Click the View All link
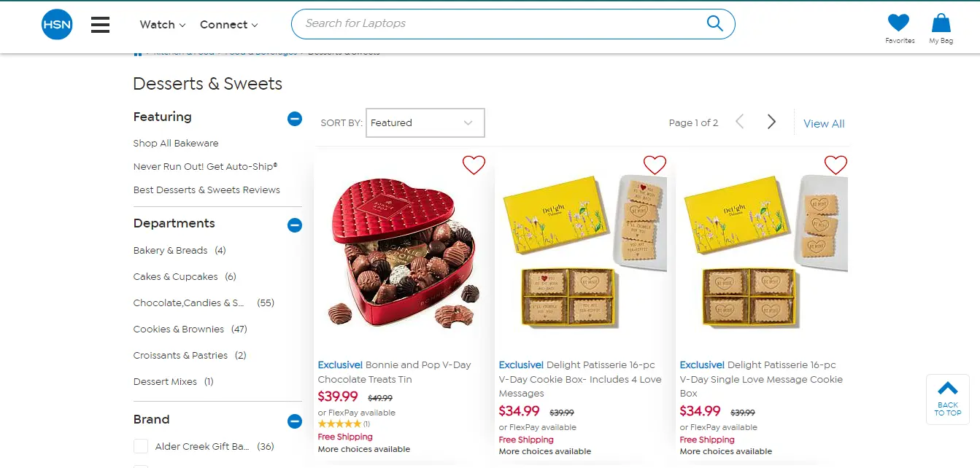 [824, 123]
